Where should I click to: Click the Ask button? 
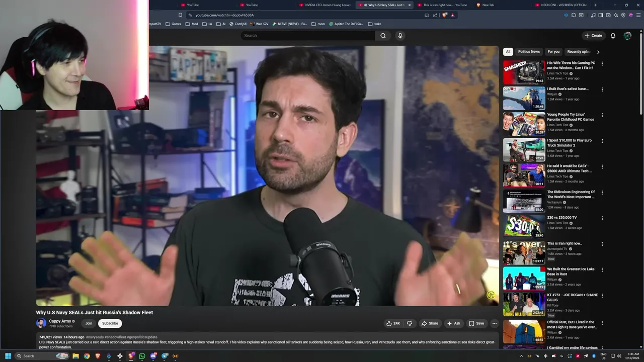tap(453, 323)
